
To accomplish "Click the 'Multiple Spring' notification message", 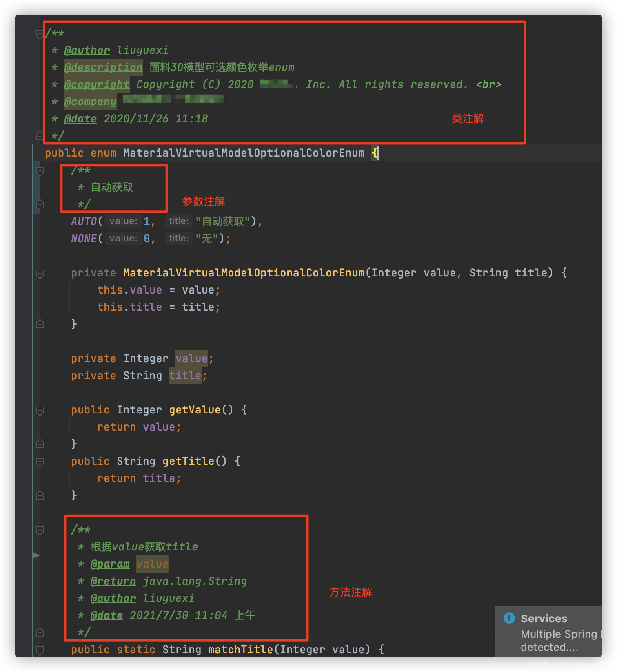I will (x=561, y=641).
